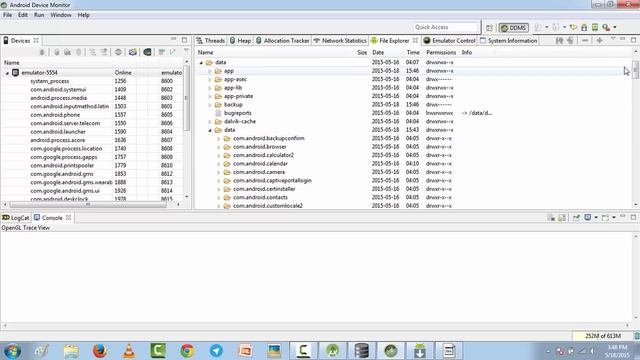This screenshot has width=640, height=360.
Task: Open the Help menu
Action: click(83, 15)
